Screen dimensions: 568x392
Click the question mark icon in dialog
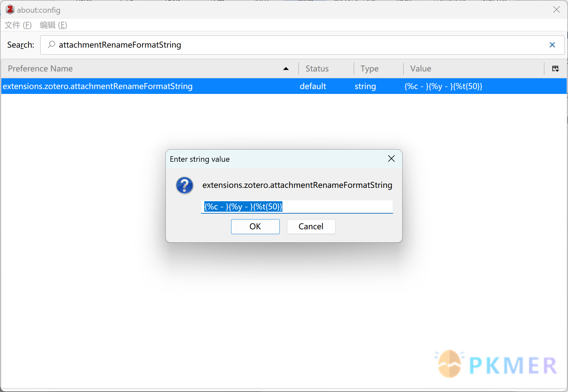(x=185, y=185)
